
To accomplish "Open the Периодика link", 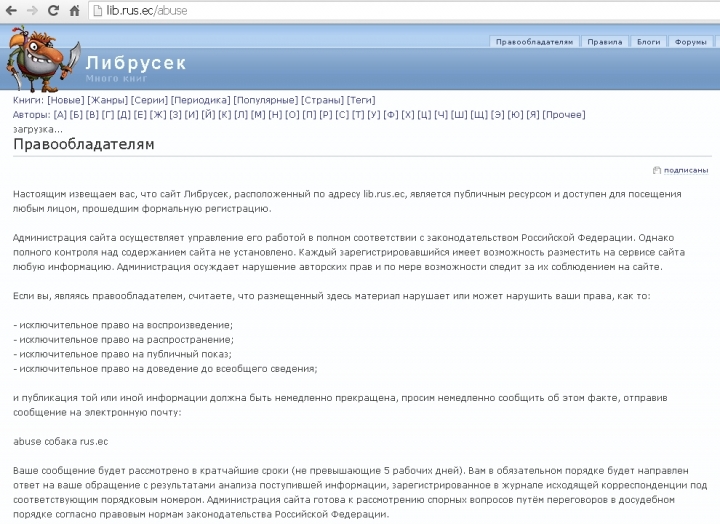I will tap(201, 100).
